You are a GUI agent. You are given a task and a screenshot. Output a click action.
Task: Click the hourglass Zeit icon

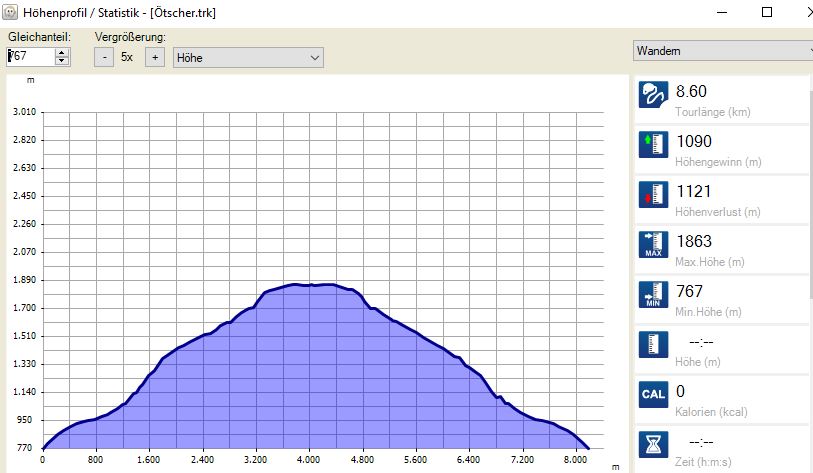tap(653, 444)
